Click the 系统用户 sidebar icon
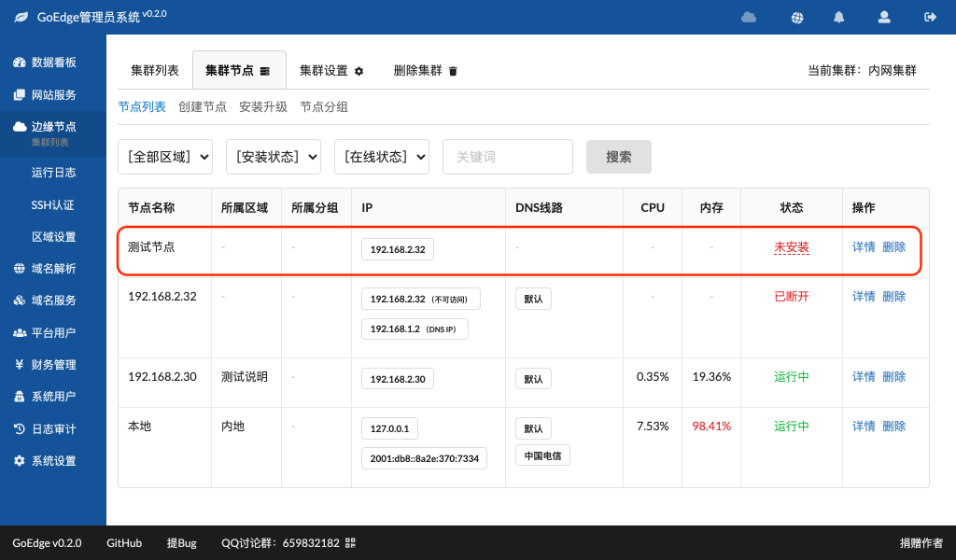The image size is (956, 560). point(20,397)
